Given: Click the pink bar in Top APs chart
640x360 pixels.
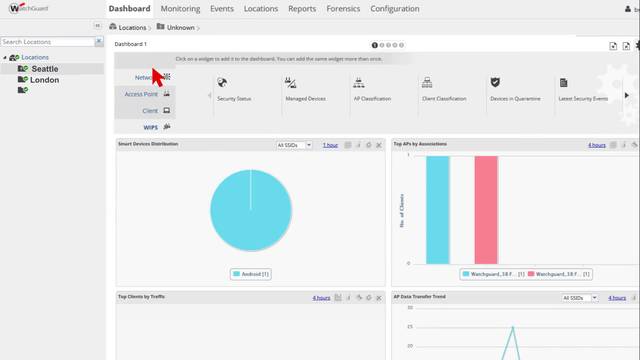Looking at the screenshot, I should pos(486,210).
